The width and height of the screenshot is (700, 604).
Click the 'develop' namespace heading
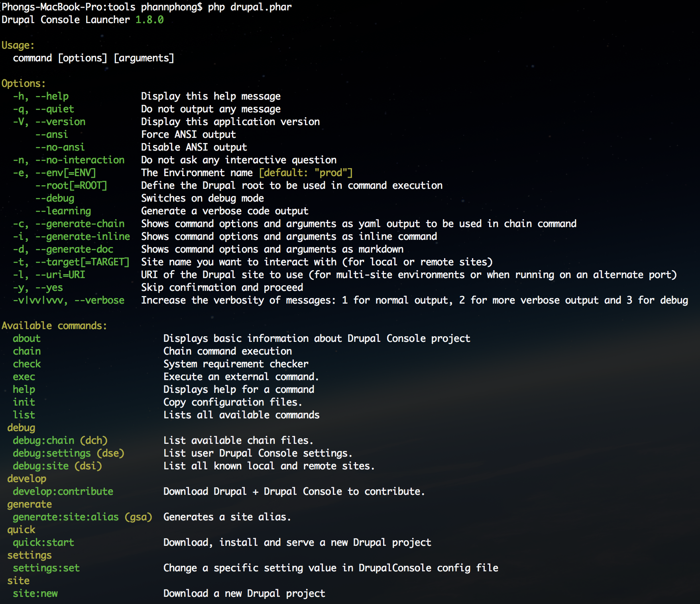[27, 479]
